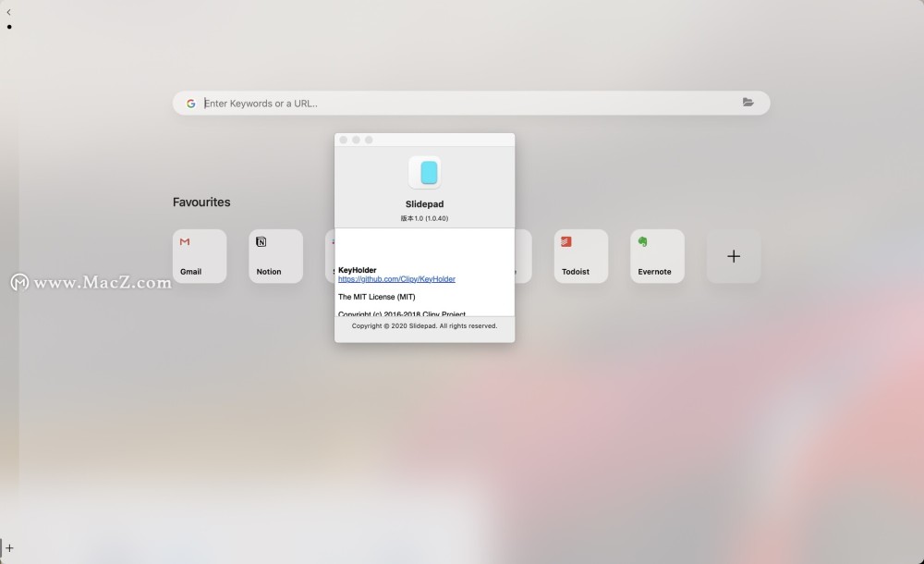Viewport: 924px width, 564px height.
Task: Click the plus icon at bottom left
Action: point(9,548)
